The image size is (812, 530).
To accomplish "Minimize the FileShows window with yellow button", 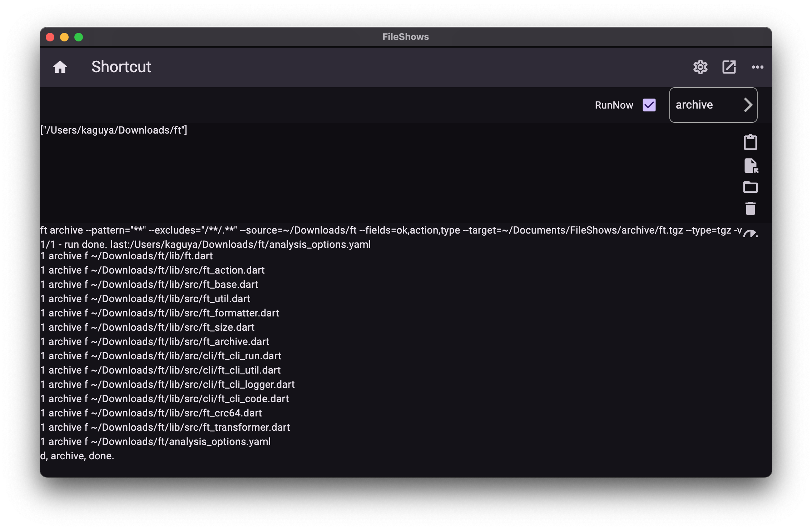I will (64, 37).
